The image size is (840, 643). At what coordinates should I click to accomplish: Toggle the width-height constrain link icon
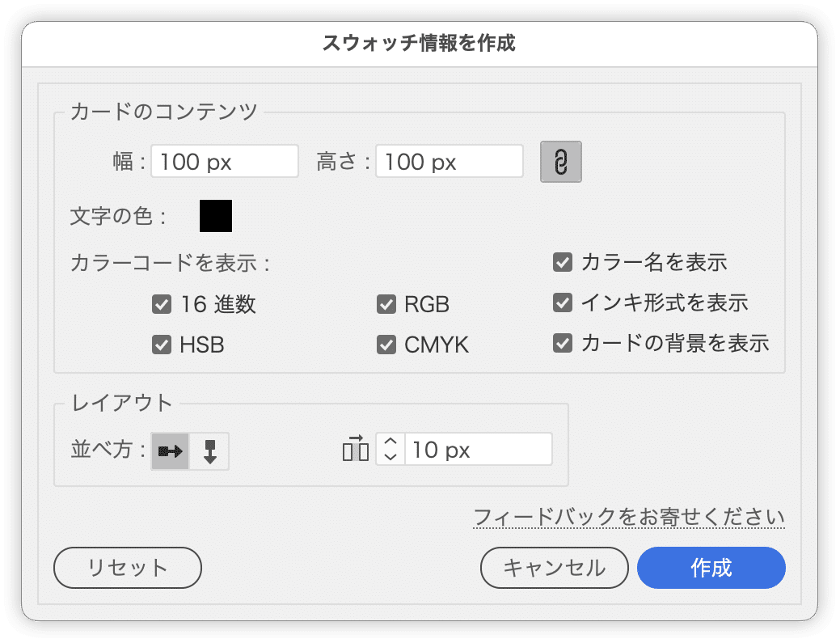(560, 162)
